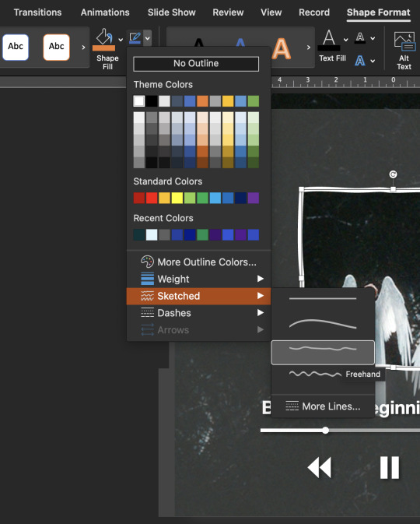
Task: Choose the highlighted Freehand sketch style
Action: click(x=323, y=352)
